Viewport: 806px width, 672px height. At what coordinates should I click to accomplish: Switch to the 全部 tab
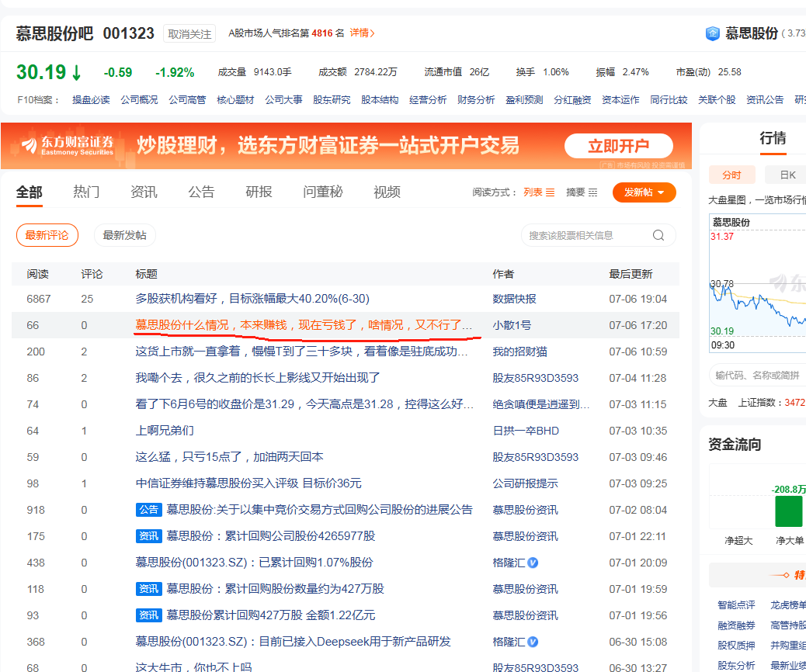[x=30, y=192]
